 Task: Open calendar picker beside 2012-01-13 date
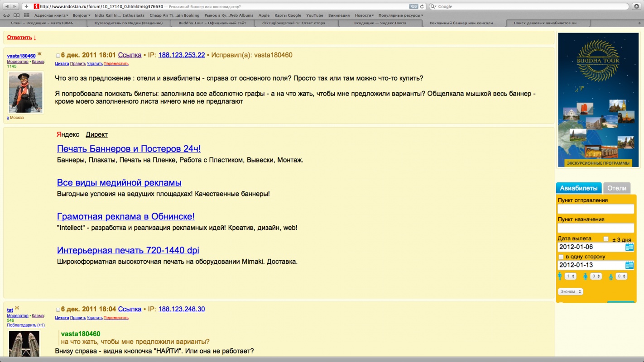pyautogui.click(x=630, y=265)
